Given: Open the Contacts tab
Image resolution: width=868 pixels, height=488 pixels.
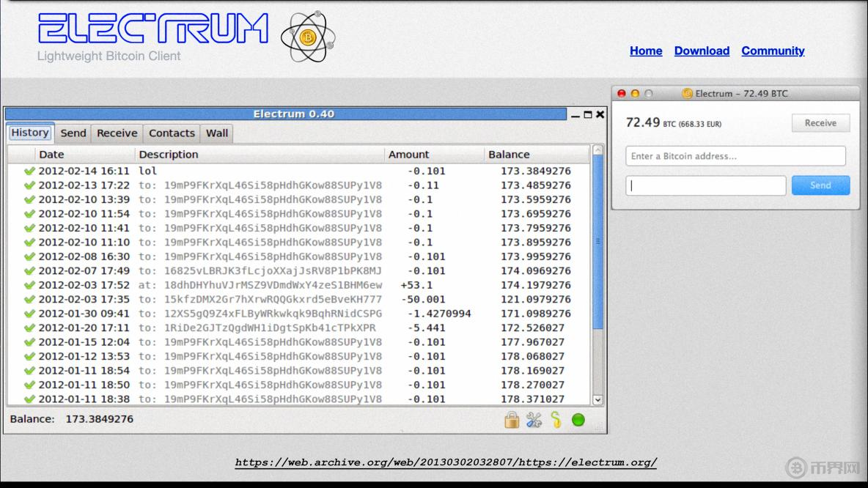Looking at the screenshot, I should coord(172,133).
